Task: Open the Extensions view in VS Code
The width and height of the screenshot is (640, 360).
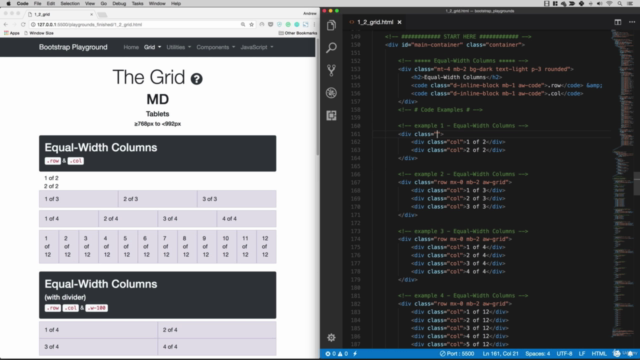Action: [x=331, y=116]
